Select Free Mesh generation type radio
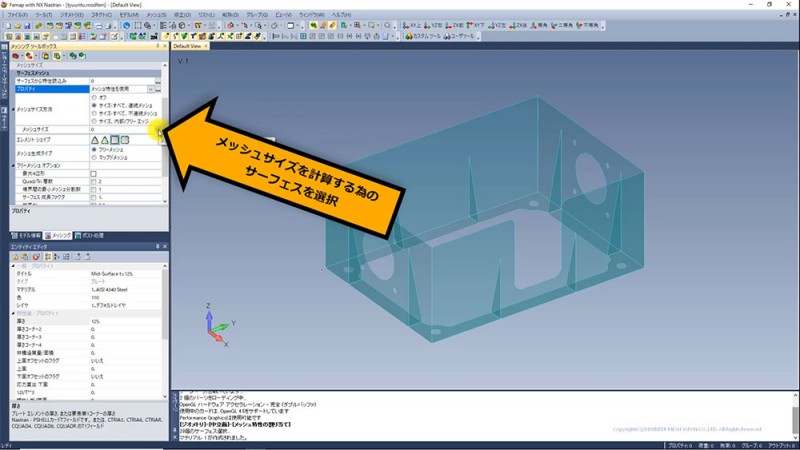Screen dimensions: 800x450 (x=94, y=149)
